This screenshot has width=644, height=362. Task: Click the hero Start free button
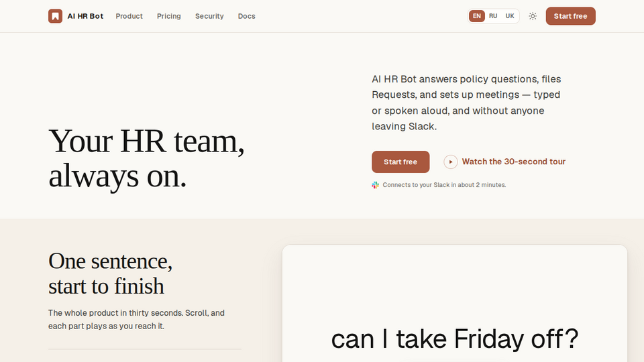point(400,162)
